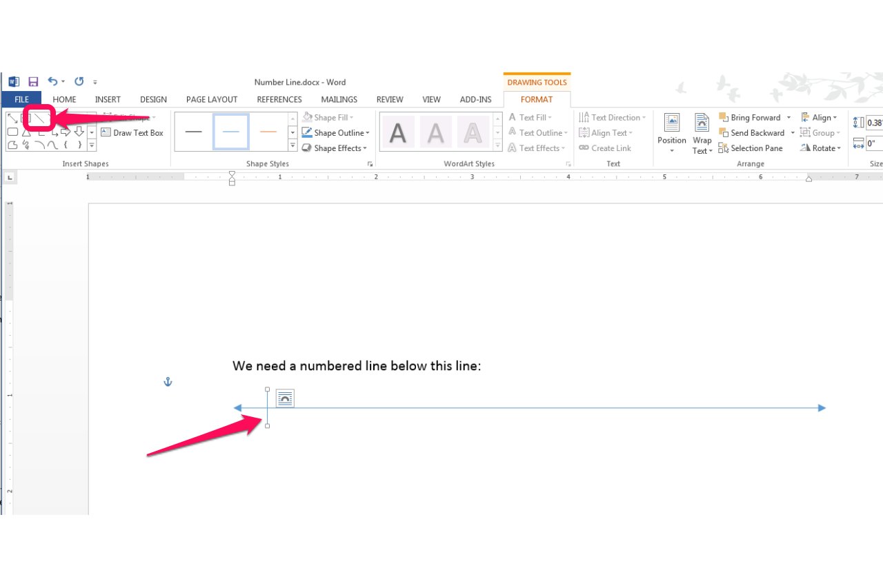Click the tab selector at ruler corner

pos(10,177)
